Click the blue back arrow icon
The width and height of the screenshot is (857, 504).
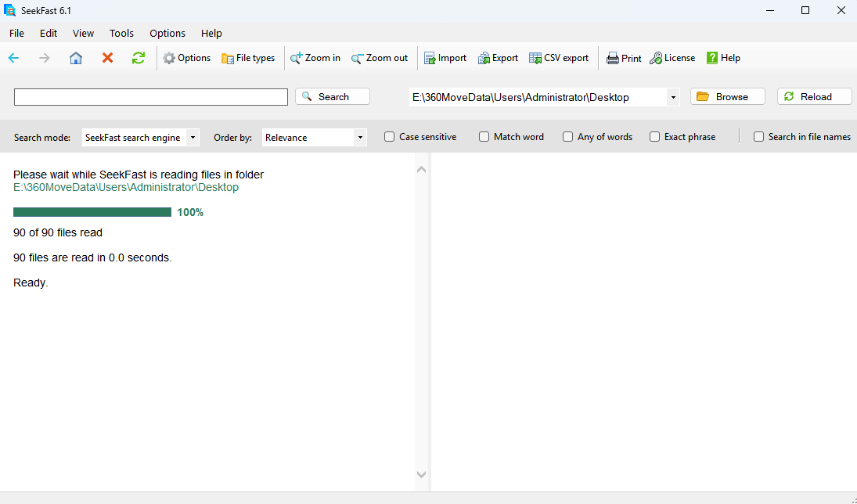coord(13,58)
